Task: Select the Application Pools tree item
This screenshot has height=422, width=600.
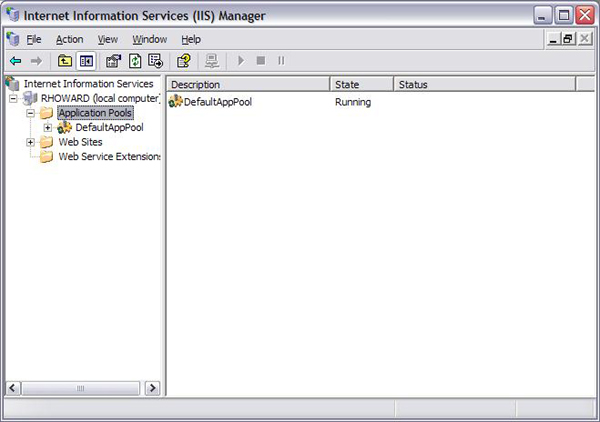Action: tap(95, 113)
